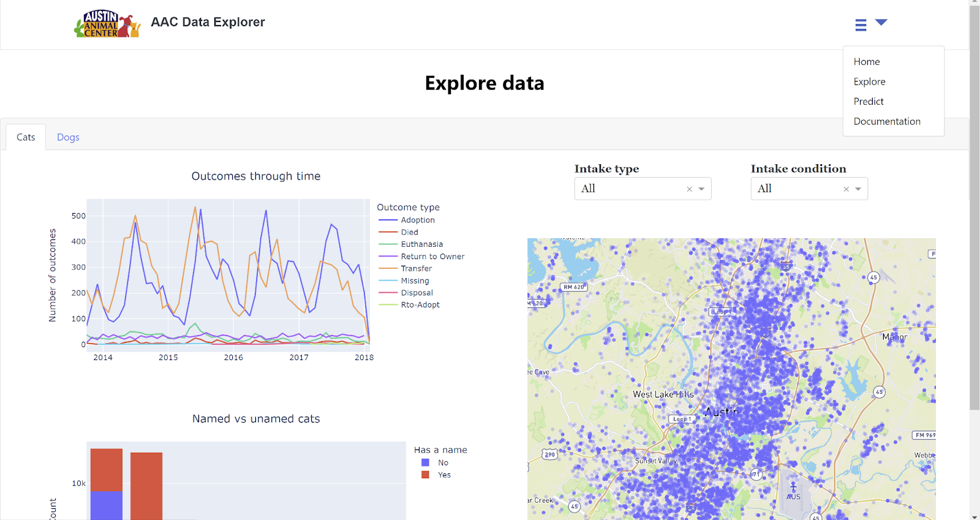Switch to the Dogs tab
Image resolution: width=980 pixels, height=520 pixels.
(x=68, y=137)
